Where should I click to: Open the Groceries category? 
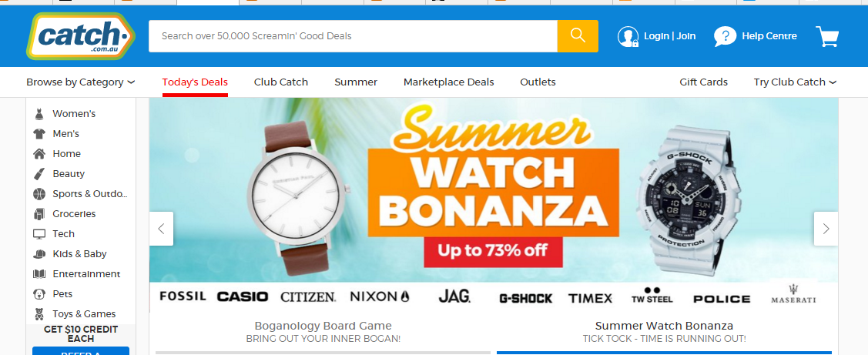coord(74,214)
